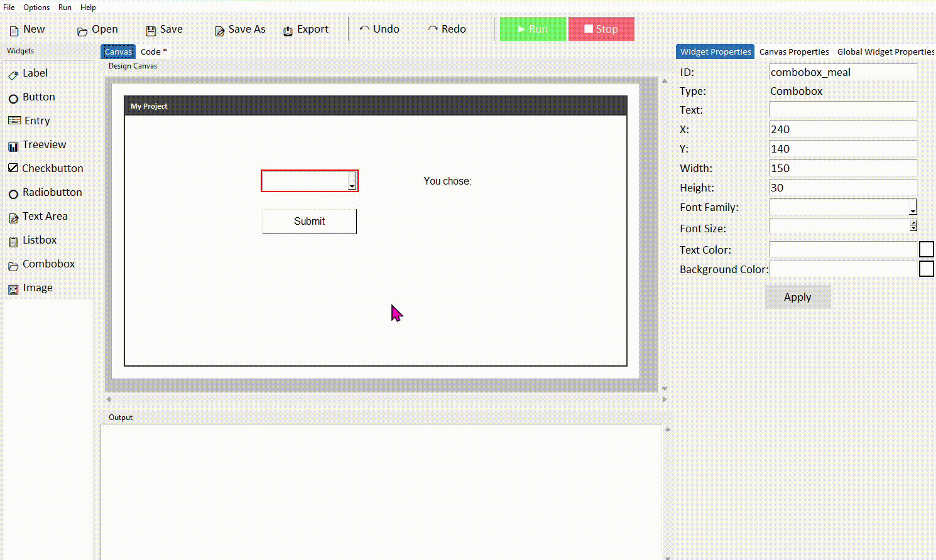Choose the Entry widget
Screen dimensions: 936x560
[x=36, y=121]
